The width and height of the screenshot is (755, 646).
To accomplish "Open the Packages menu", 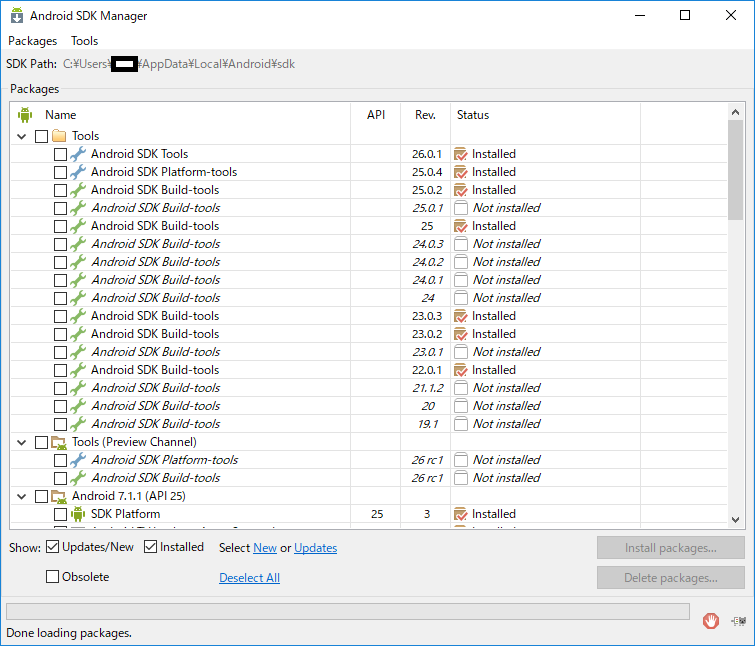I will 32,41.
